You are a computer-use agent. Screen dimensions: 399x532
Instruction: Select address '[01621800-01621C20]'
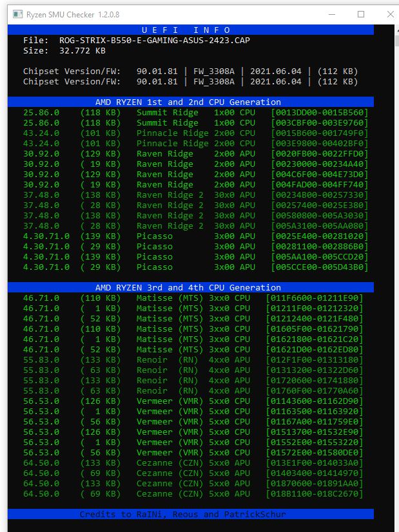[x=315, y=339]
